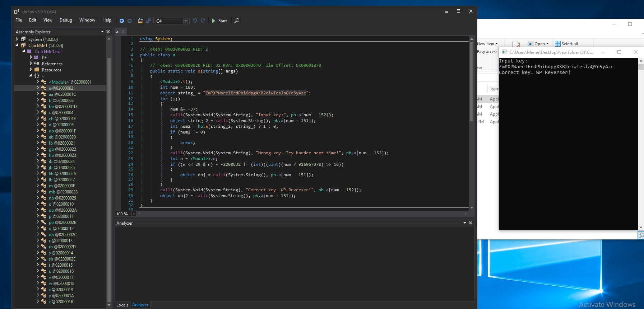Close the Analyzer panel with X
Viewport: 644px width, 309px height.
tap(471, 223)
